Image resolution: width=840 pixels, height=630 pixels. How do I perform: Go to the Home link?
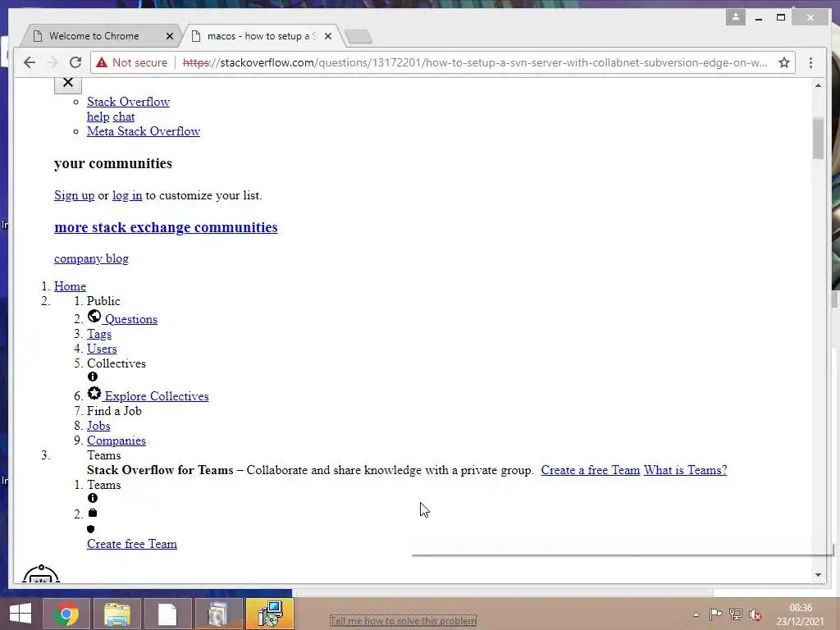tap(70, 286)
